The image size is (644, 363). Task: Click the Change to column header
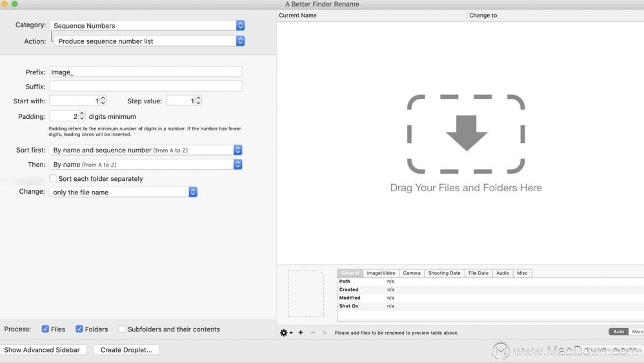556,16
